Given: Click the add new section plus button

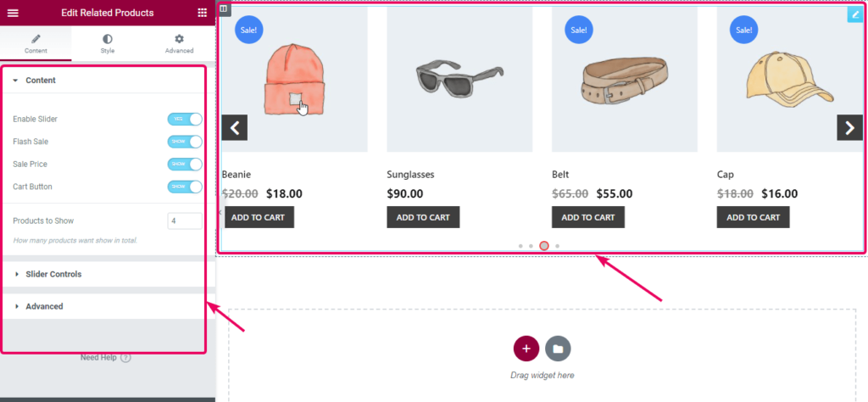Looking at the screenshot, I should [526, 349].
